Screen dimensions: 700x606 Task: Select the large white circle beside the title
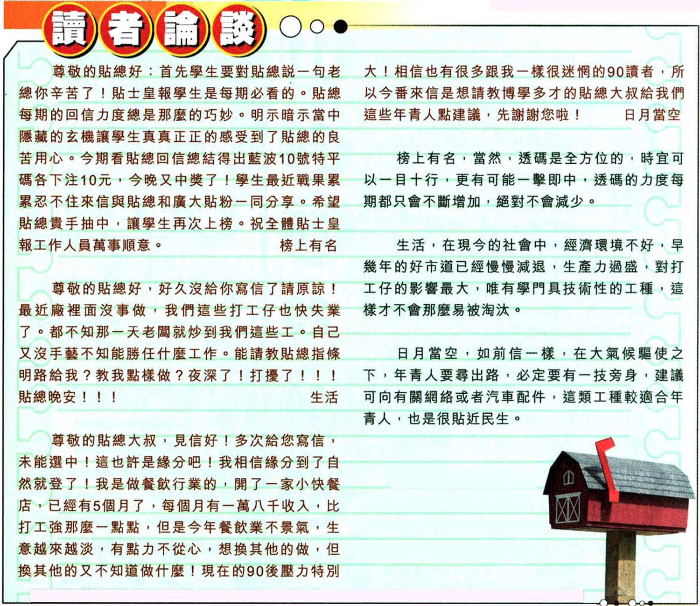291,27
